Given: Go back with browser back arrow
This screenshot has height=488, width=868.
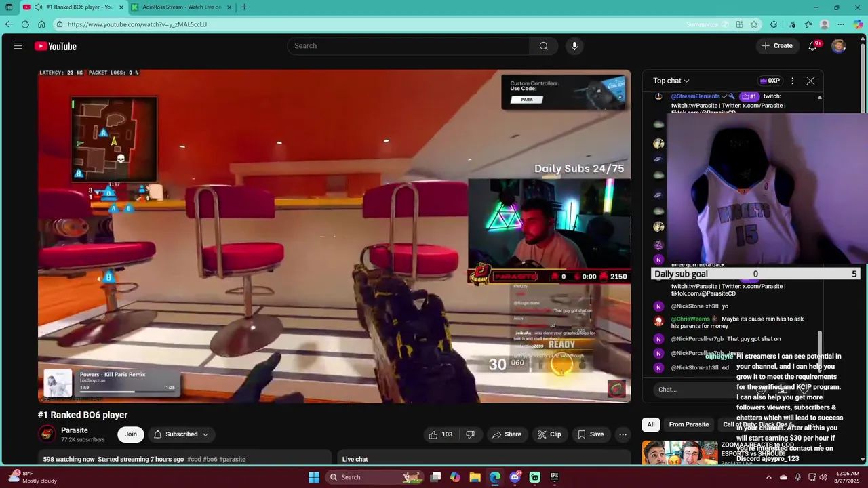Looking at the screenshot, I should 9,24.
